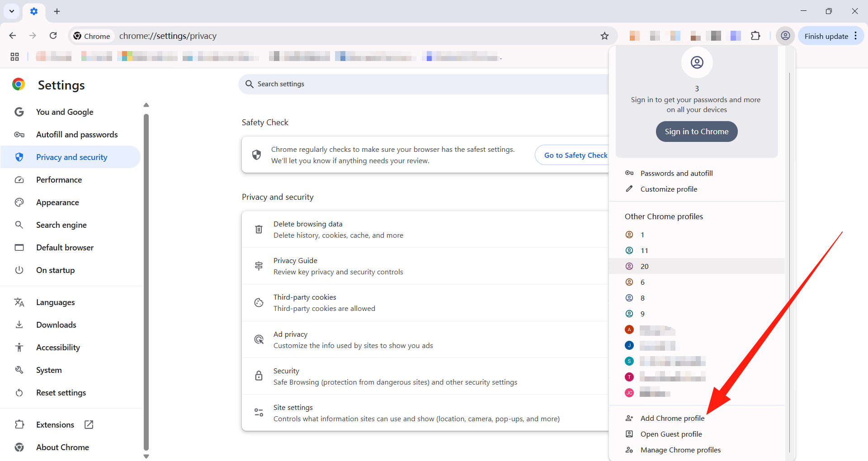The width and height of the screenshot is (868, 461).
Task: Expand the tab search dropdown arrow
Action: click(12, 11)
